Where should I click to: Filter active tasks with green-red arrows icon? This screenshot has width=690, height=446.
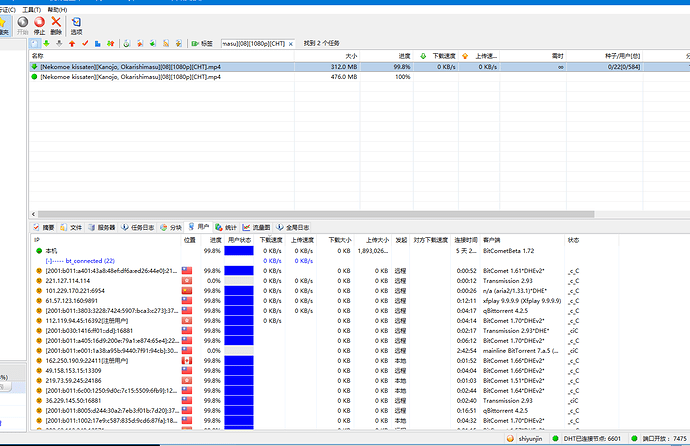[x=110, y=43]
